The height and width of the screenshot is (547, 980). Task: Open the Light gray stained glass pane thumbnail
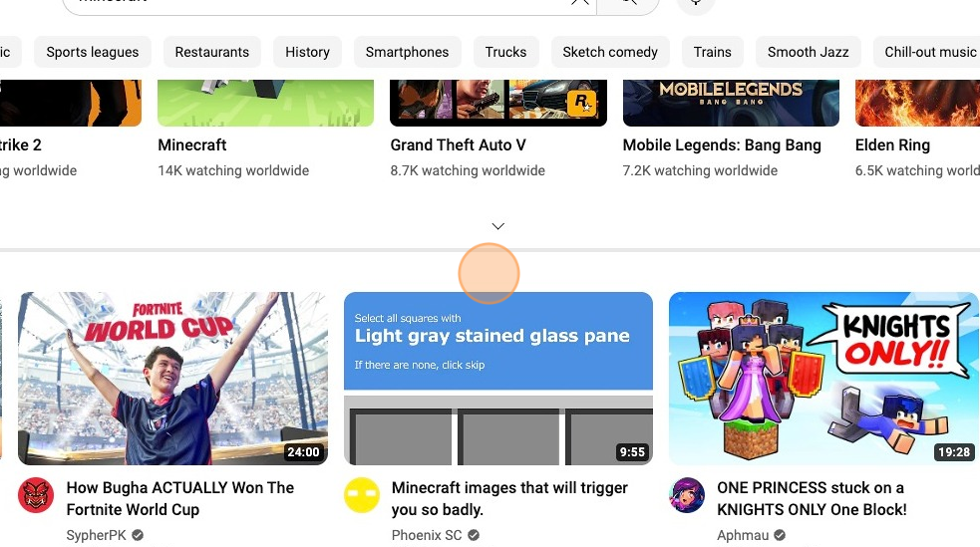[498, 379]
